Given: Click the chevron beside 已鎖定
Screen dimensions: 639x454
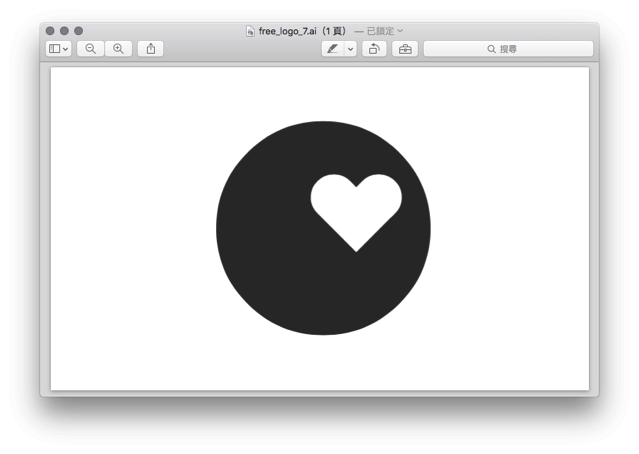Looking at the screenshot, I should tap(400, 31).
